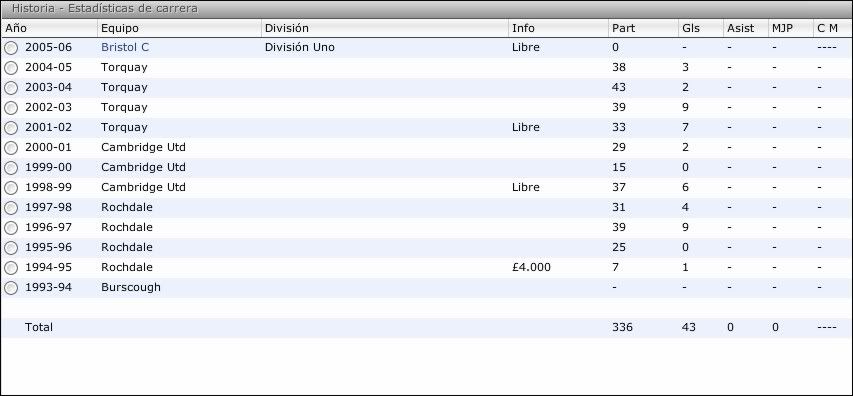Select the 1997-98 season radio button
This screenshot has height=396, width=853.
(11, 208)
